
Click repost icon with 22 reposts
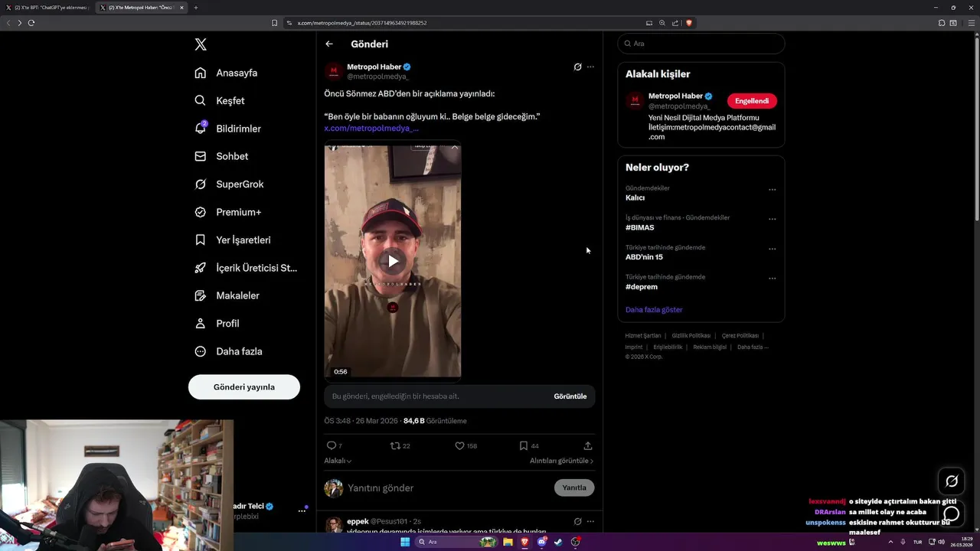click(400, 445)
